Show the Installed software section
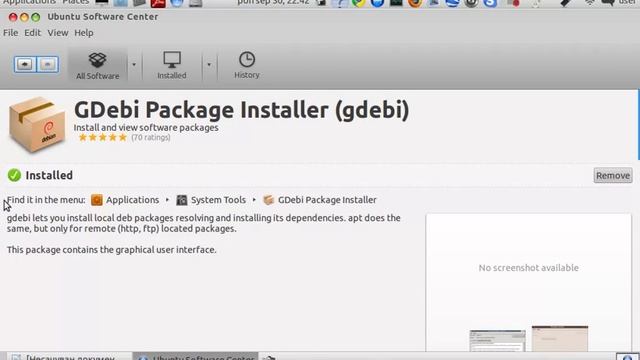This screenshot has width=640, height=360. [x=172, y=65]
